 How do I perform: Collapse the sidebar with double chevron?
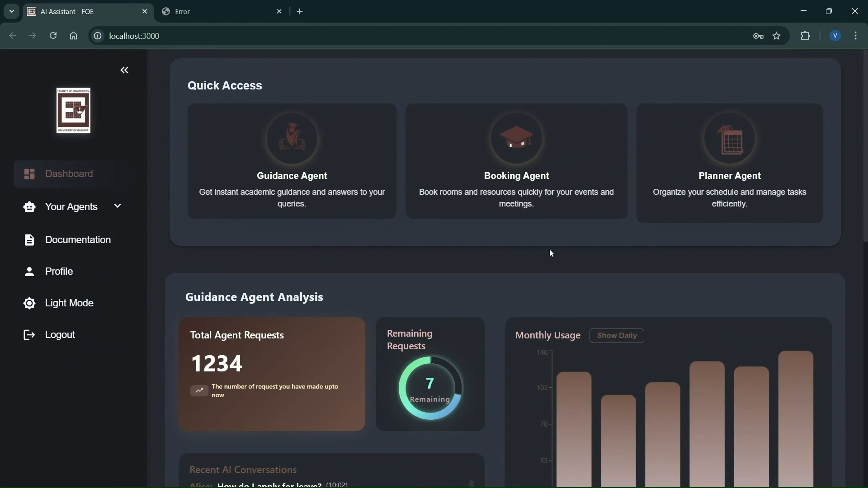[124, 70]
